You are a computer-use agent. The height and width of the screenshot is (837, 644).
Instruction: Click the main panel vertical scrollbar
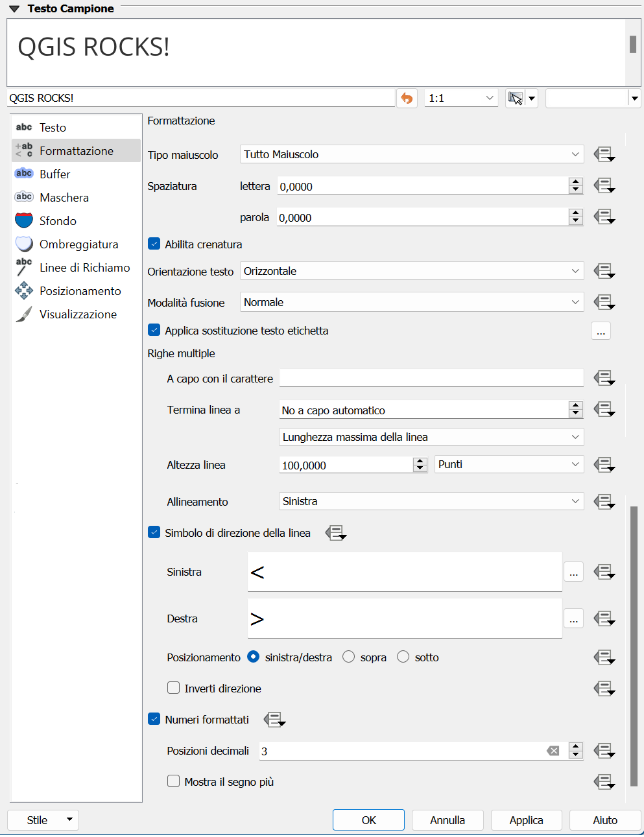click(x=634, y=646)
